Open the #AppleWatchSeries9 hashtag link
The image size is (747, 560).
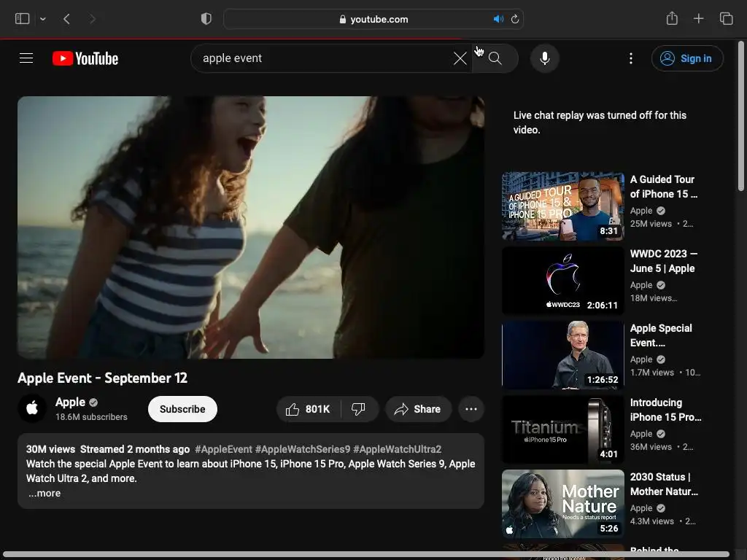click(x=303, y=449)
